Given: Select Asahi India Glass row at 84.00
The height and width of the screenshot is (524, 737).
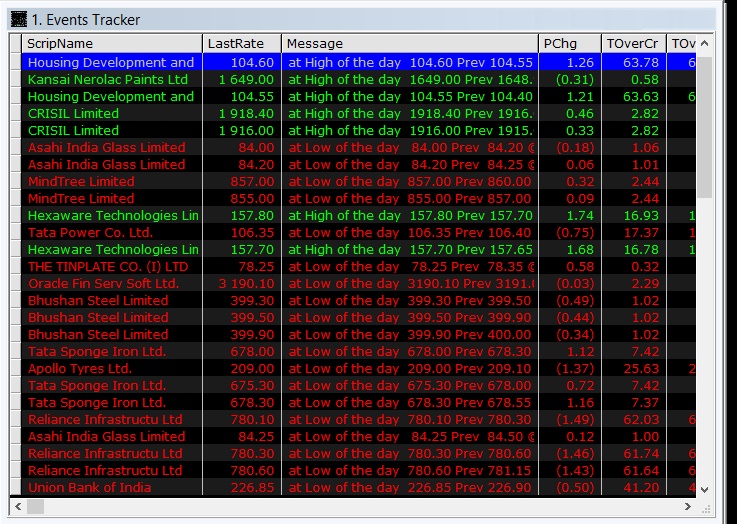Looking at the screenshot, I should pyautogui.click(x=358, y=147).
